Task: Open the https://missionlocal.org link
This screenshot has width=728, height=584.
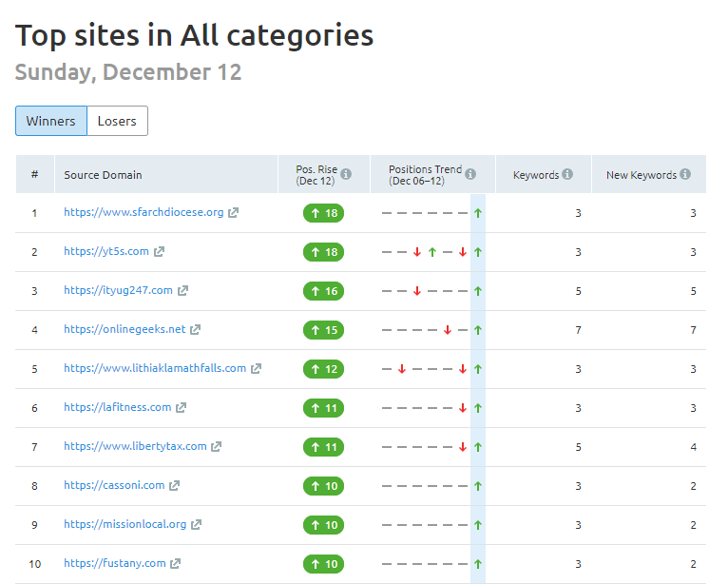Action: tap(125, 524)
